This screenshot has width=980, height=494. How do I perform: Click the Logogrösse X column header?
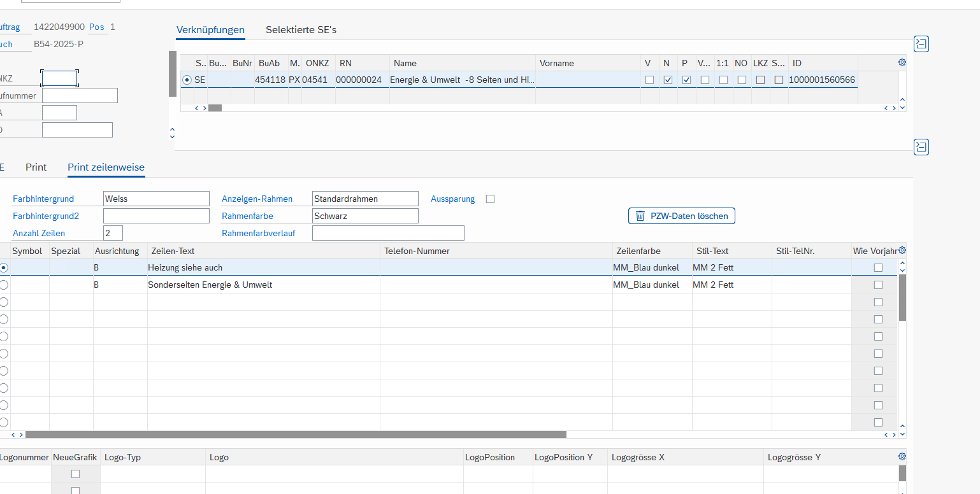[686, 457]
